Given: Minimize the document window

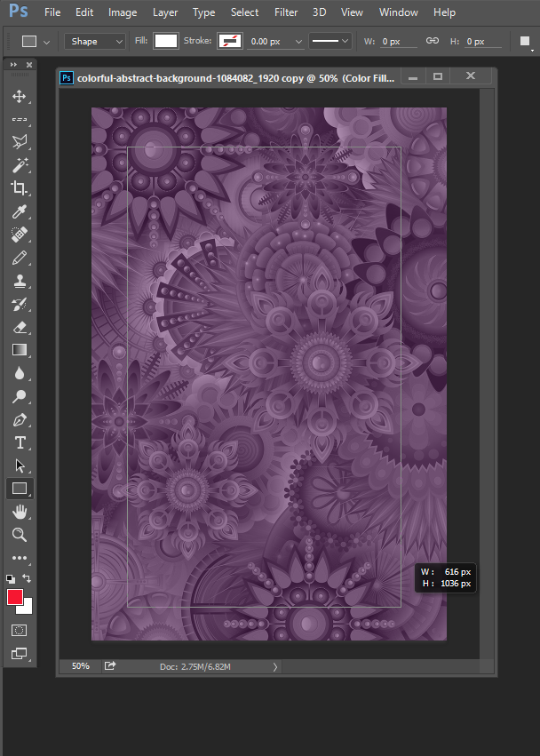Looking at the screenshot, I should pos(413,76).
